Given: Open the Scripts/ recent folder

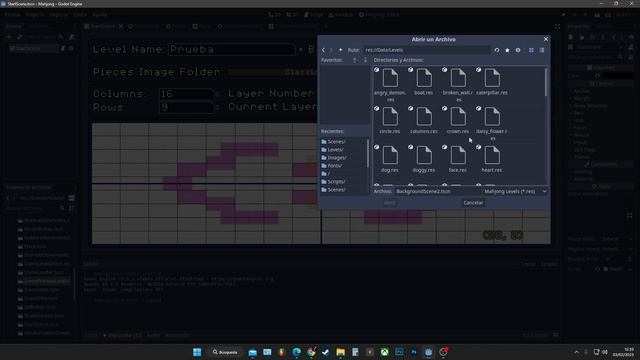Looking at the screenshot, I should tap(343, 182).
